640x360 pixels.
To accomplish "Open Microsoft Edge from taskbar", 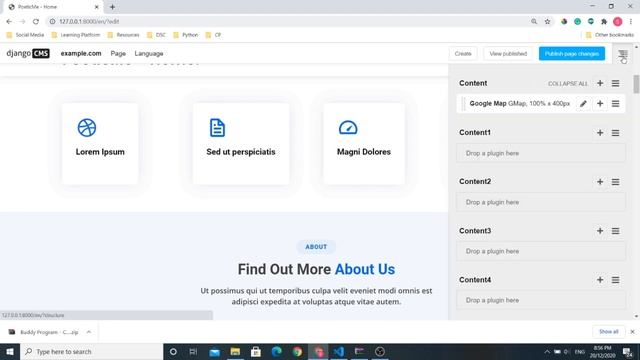I will coord(277,351).
